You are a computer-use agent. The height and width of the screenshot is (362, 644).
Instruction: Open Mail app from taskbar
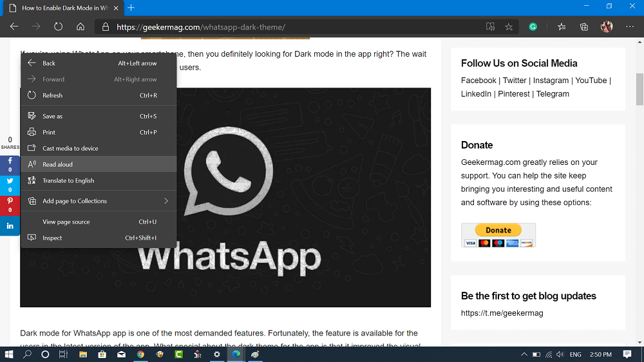pyautogui.click(x=121, y=354)
